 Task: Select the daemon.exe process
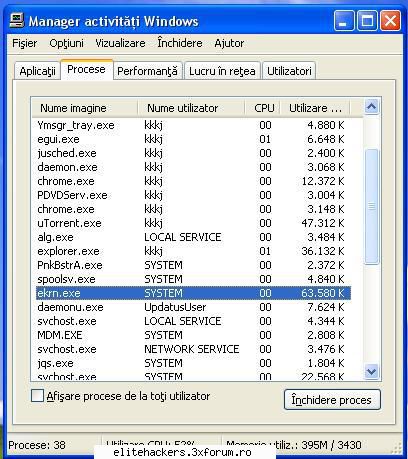192,167
